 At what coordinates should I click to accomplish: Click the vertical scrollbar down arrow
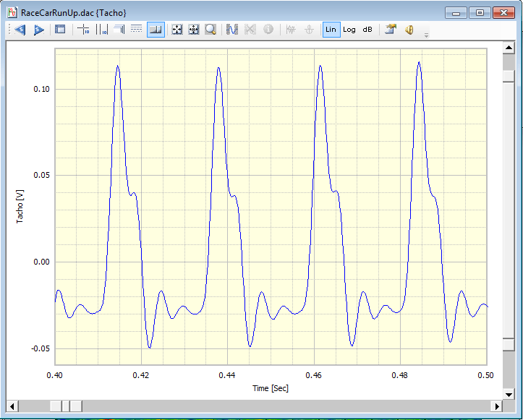(509, 393)
